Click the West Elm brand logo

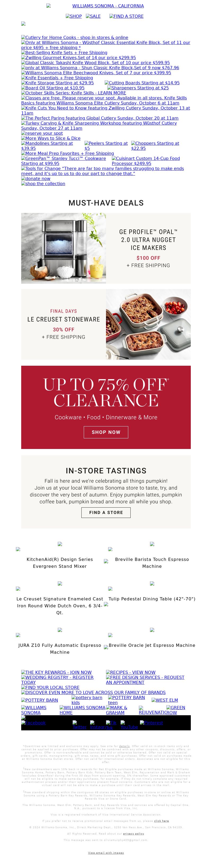(165, 700)
